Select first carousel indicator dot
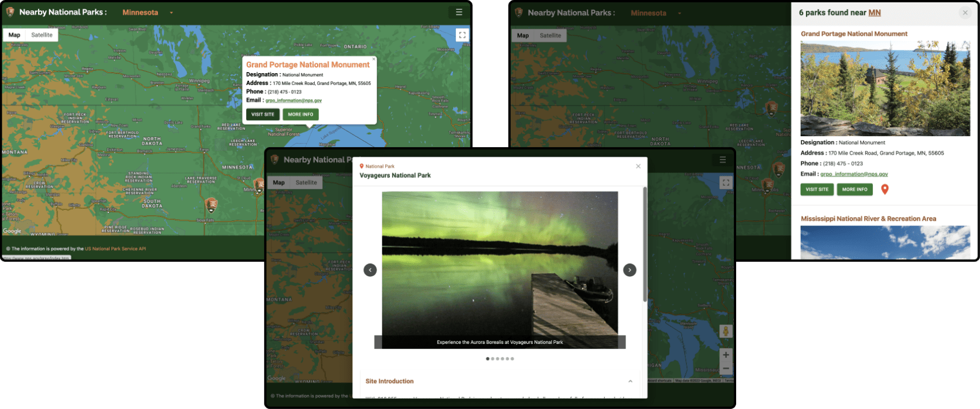This screenshot has height=409, width=980. point(488,359)
